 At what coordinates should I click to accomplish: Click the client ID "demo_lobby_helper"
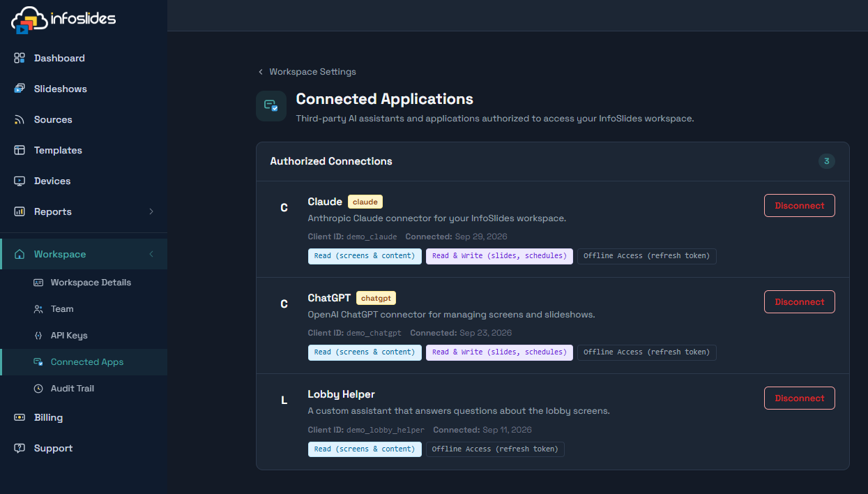click(386, 430)
